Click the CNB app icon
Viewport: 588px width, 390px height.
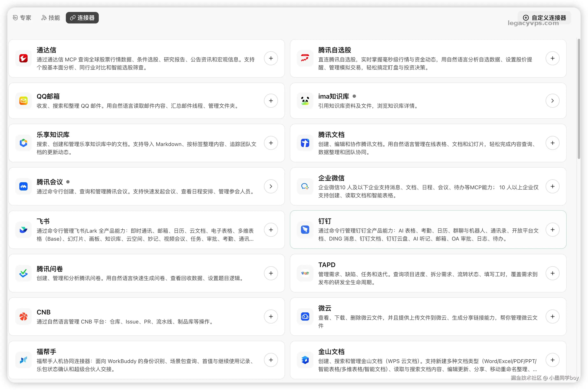[x=24, y=317]
